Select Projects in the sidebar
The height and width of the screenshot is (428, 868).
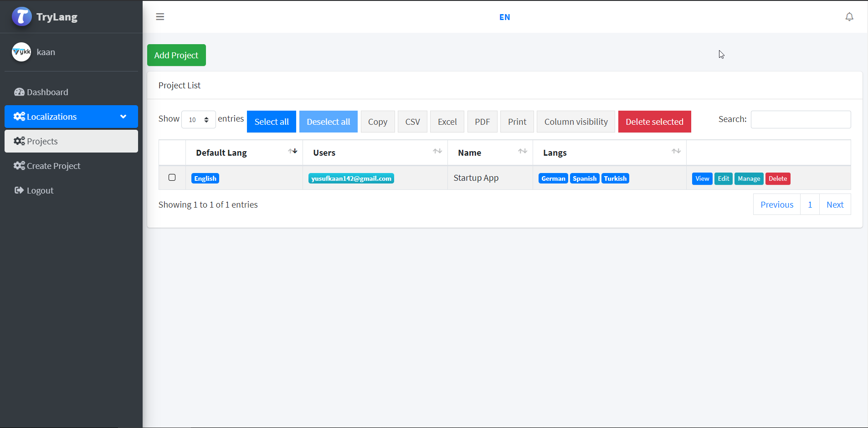71,141
